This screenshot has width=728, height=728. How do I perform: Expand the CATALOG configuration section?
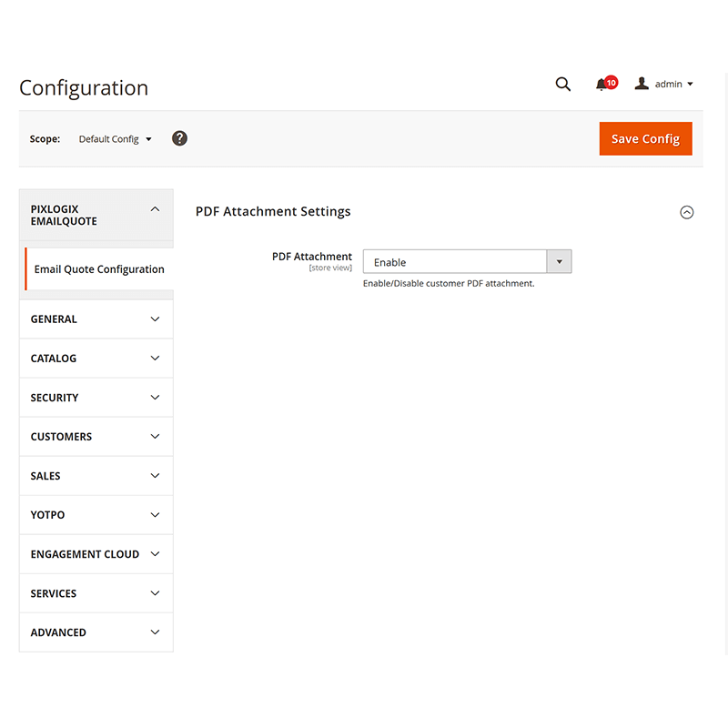(x=96, y=358)
